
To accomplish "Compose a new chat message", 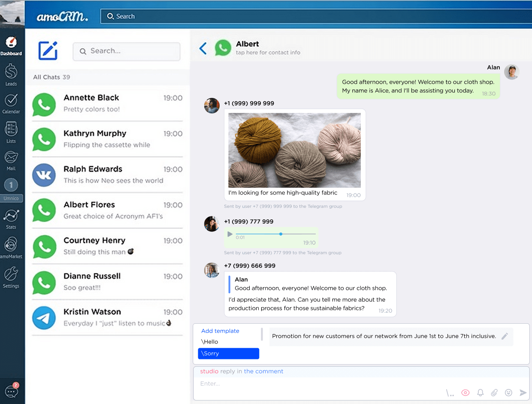I will (48, 50).
